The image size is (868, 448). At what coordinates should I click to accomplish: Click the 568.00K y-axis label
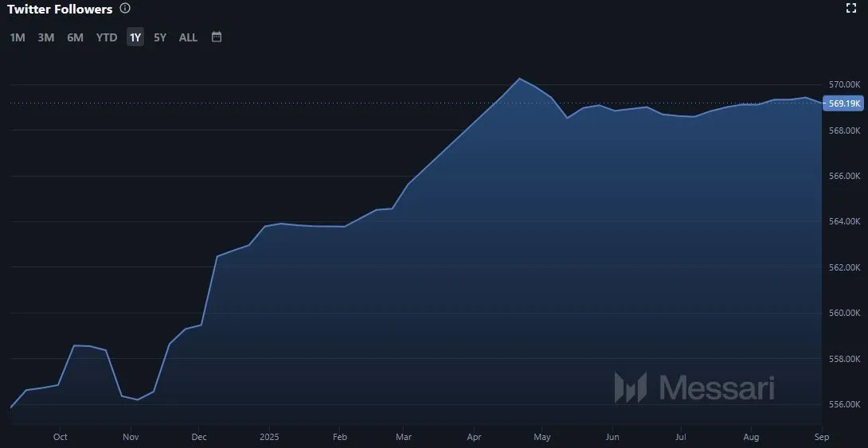844,131
